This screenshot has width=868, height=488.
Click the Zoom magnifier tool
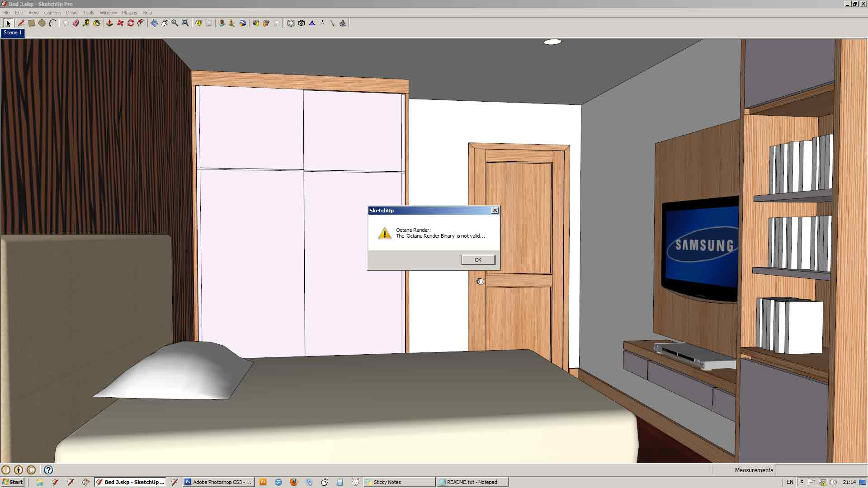point(175,23)
